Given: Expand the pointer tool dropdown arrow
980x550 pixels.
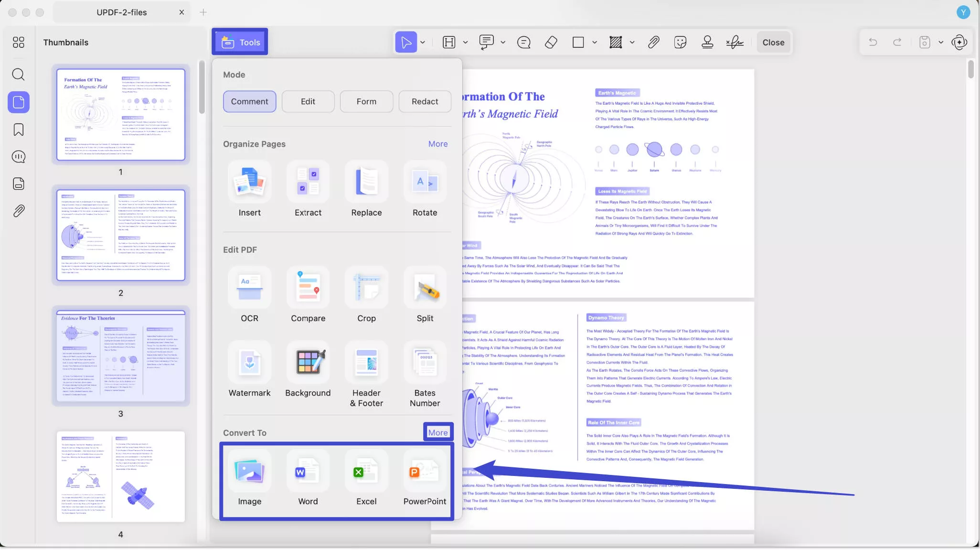Looking at the screenshot, I should pos(423,42).
